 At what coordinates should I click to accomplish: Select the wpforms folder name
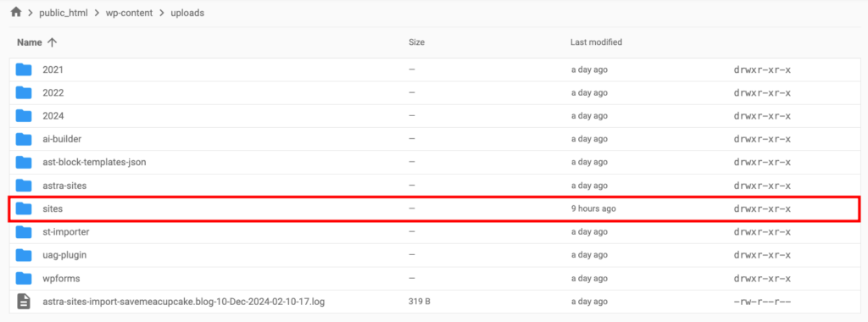pyautogui.click(x=61, y=278)
